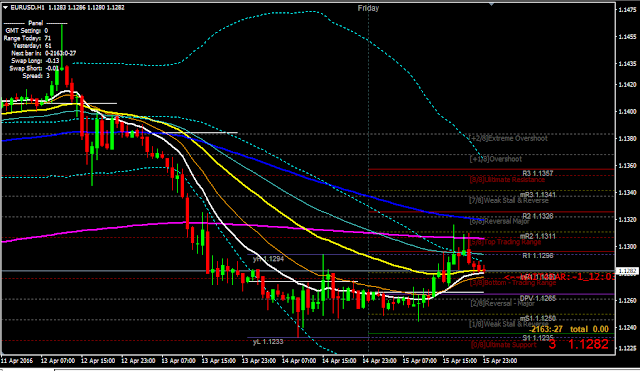Click the white current price tag on axis

pyautogui.click(x=627, y=271)
